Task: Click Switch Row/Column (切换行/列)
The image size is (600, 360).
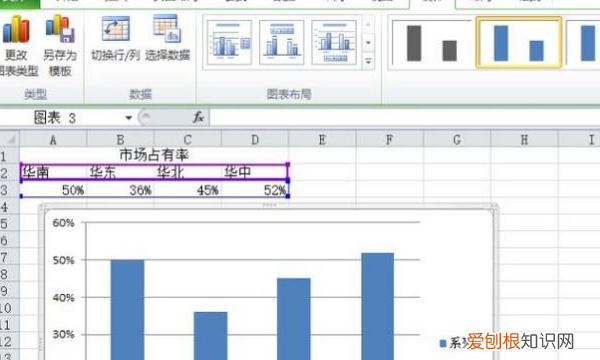Action: [115, 38]
